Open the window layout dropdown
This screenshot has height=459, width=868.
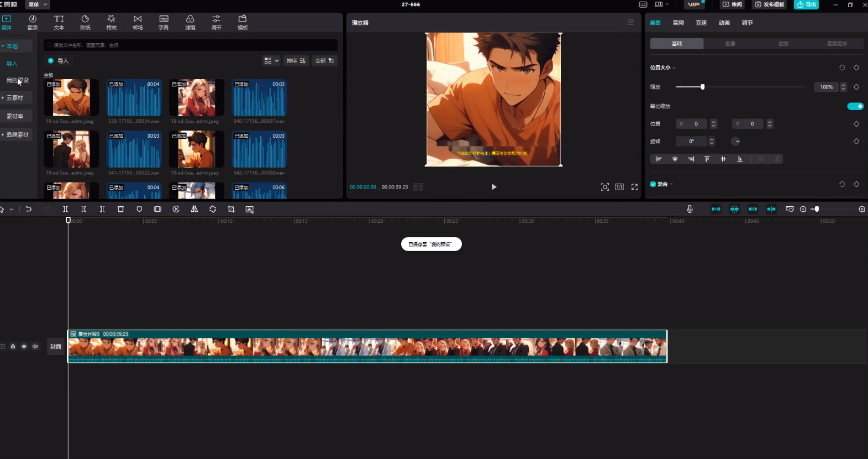click(x=661, y=4)
